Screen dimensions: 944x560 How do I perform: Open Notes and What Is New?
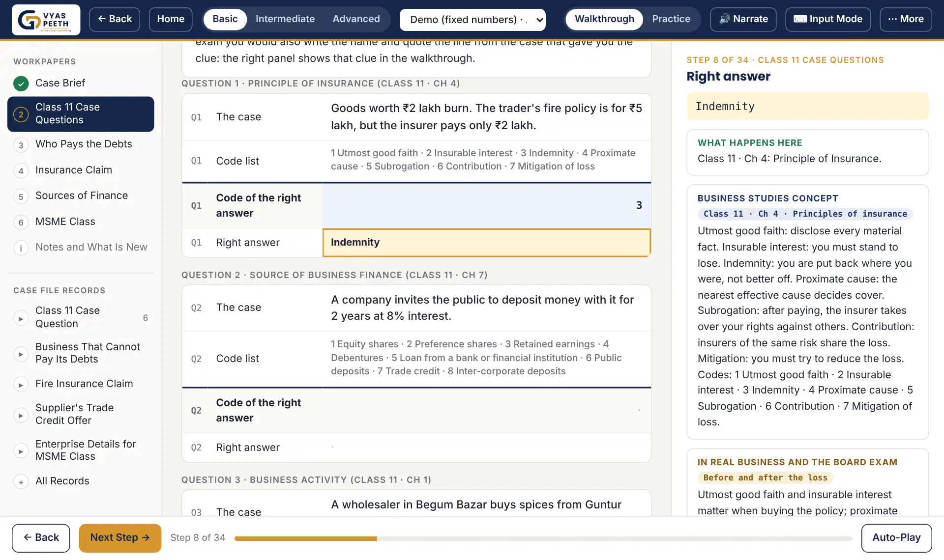point(81,248)
